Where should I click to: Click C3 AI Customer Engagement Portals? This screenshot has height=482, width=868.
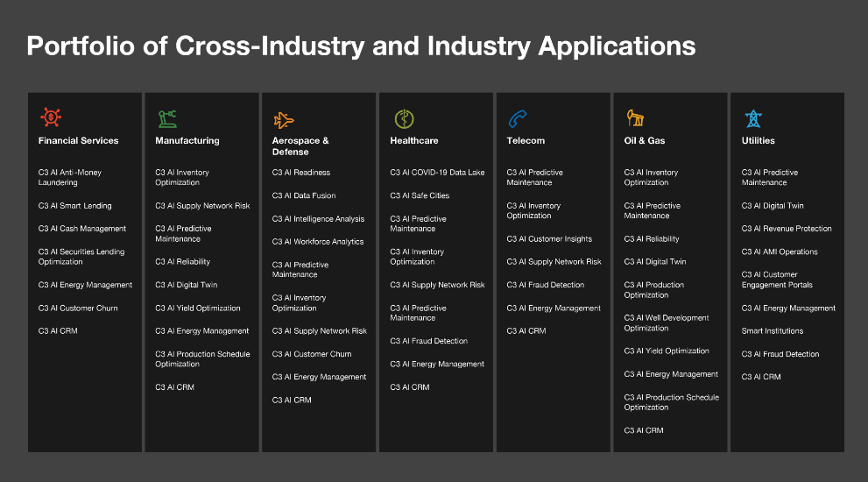point(777,280)
